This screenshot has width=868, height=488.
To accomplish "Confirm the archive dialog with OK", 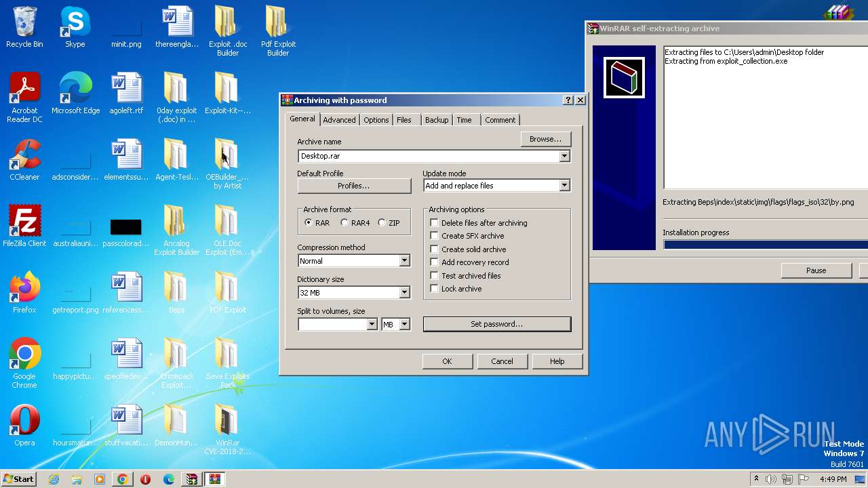I will click(447, 361).
